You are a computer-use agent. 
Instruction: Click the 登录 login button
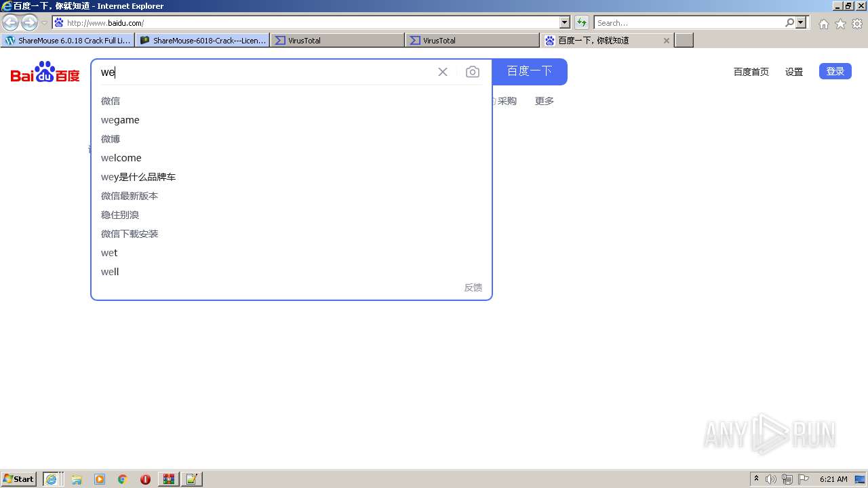tap(835, 71)
